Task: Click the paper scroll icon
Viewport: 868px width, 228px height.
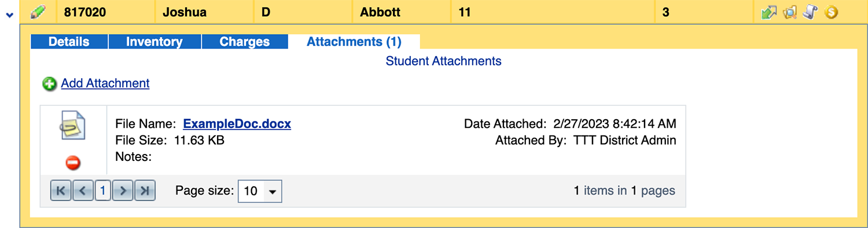Action: 810,12
